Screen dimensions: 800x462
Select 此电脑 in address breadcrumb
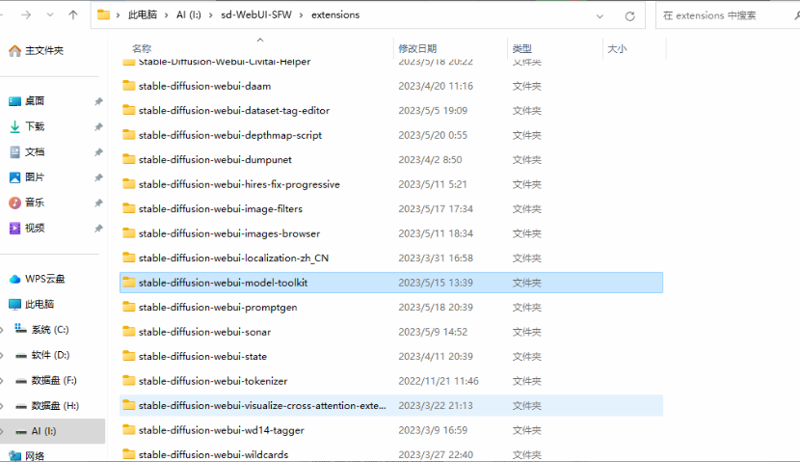point(142,15)
